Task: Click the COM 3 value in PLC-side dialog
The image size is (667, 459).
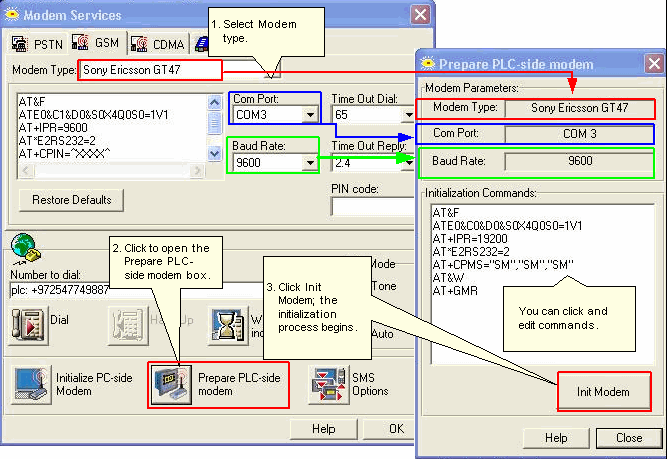Action: [x=579, y=134]
